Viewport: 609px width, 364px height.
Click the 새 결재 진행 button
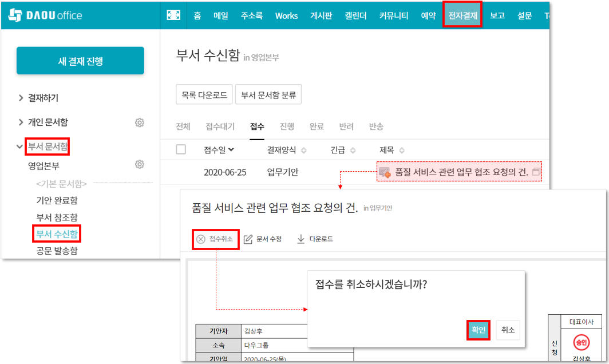click(x=80, y=61)
